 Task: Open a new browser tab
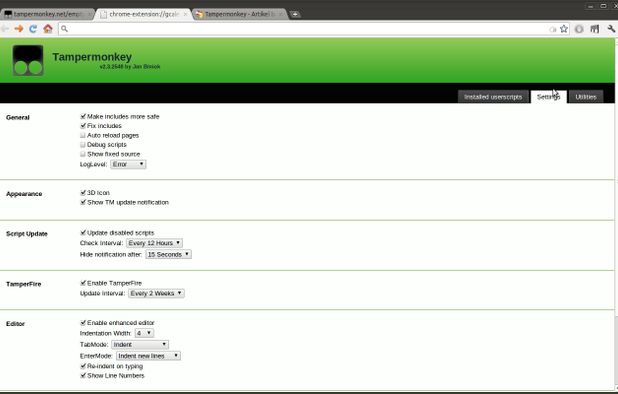[x=295, y=14]
